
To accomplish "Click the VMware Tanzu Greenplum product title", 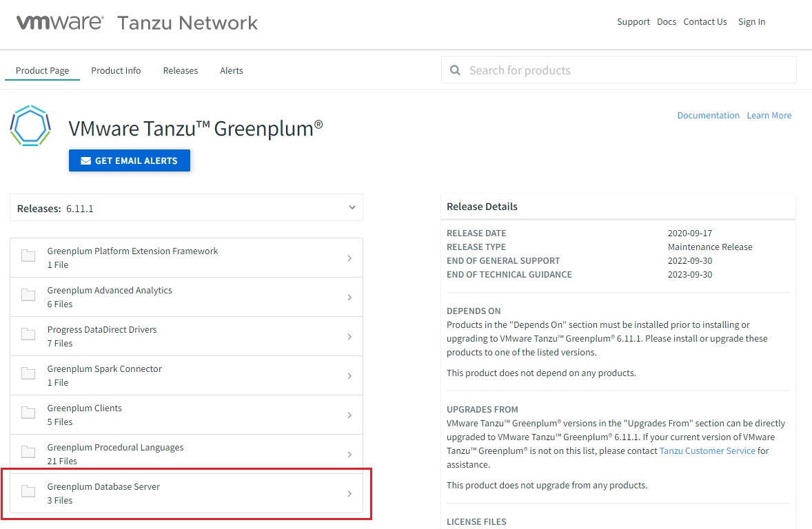I will (x=196, y=128).
